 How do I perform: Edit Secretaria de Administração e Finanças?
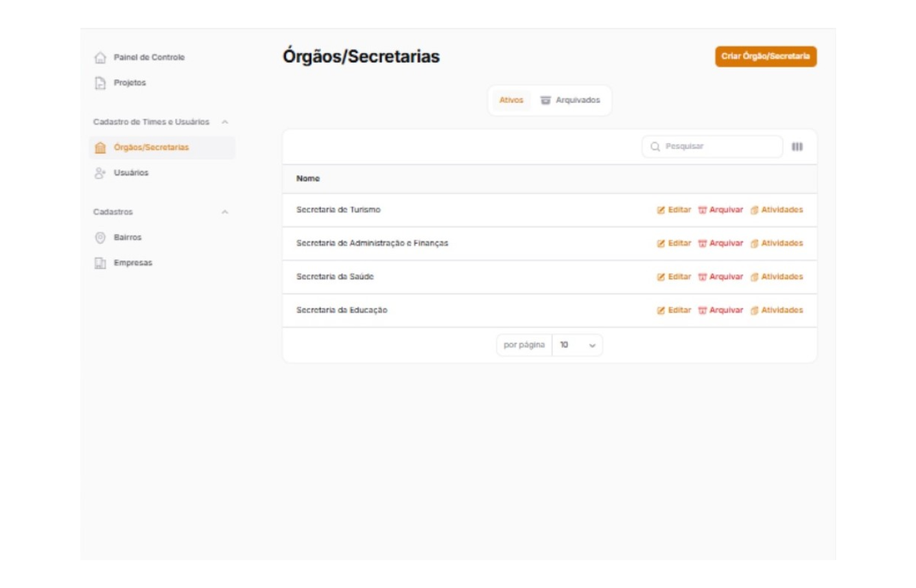click(674, 244)
